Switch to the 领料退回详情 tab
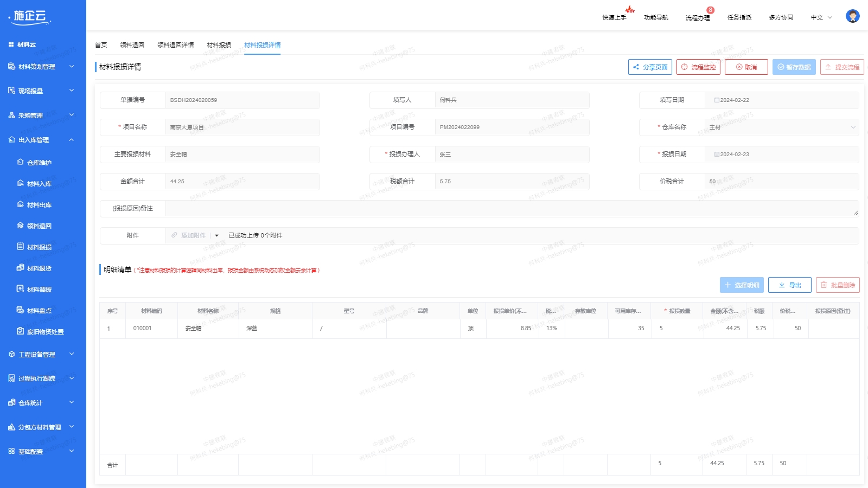 (175, 45)
